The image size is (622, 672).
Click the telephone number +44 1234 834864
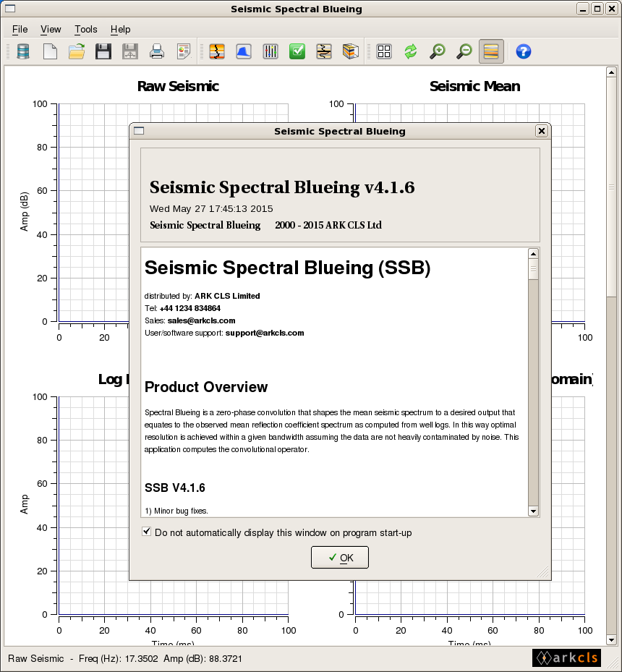[x=189, y=308]
